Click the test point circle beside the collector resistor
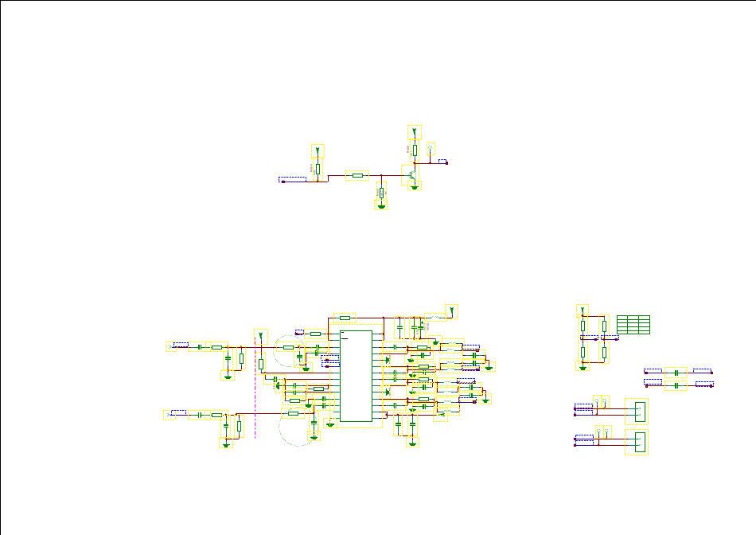Viewport: 756px width, 535px height. coord(430,148)
